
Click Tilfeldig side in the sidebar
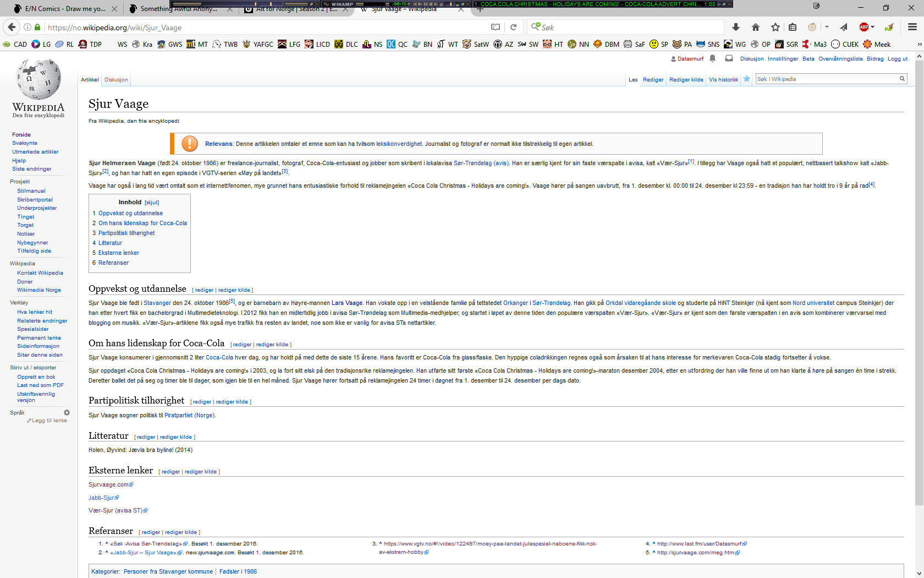pos(34,251)
